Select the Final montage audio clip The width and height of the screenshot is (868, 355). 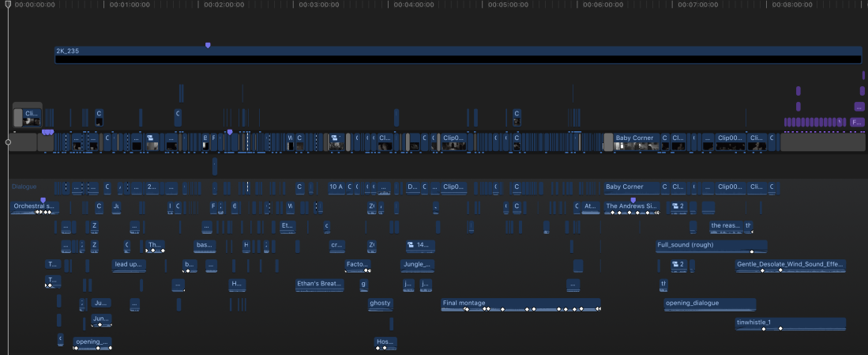pyautogui.click(x=520, y=304)
